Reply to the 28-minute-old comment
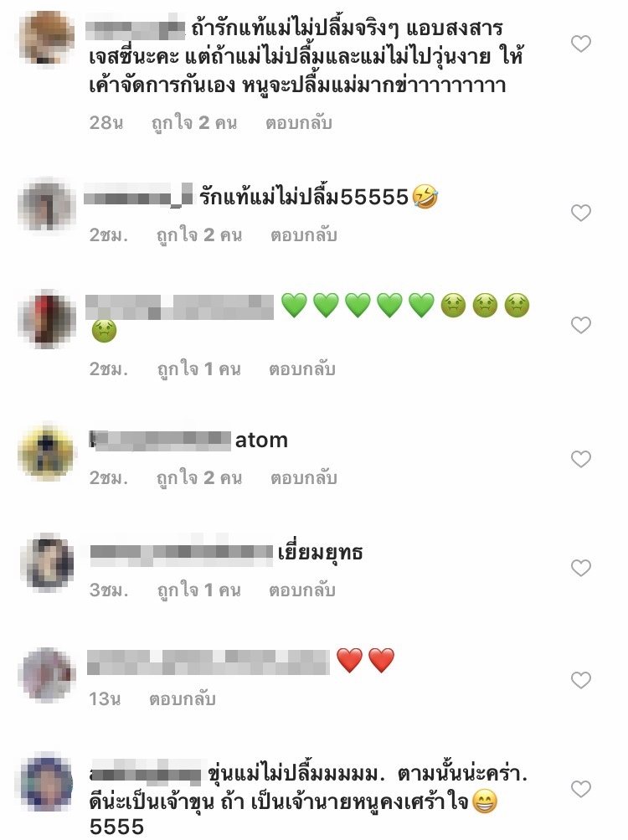628x840 pixels. tap(299, 123)
